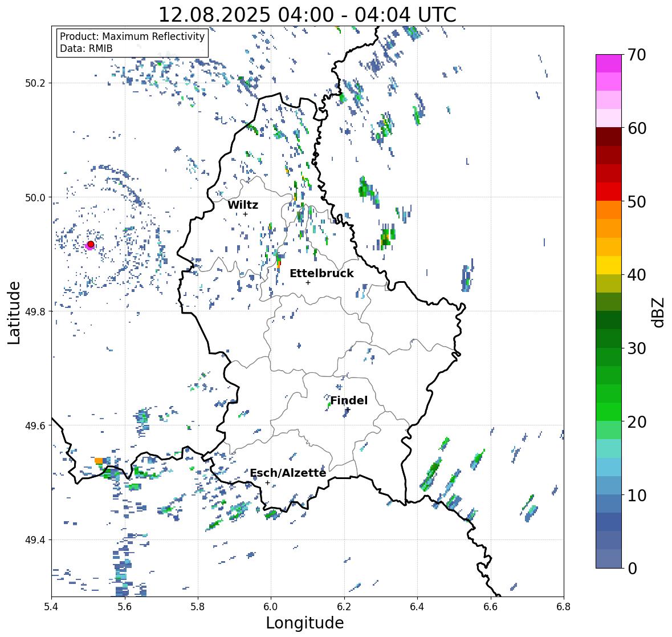Image resolution: width=672 pixels, height=637 pixels.
Task: Click the 70 tick on the colorbar
Action: [x=637, y=55]
